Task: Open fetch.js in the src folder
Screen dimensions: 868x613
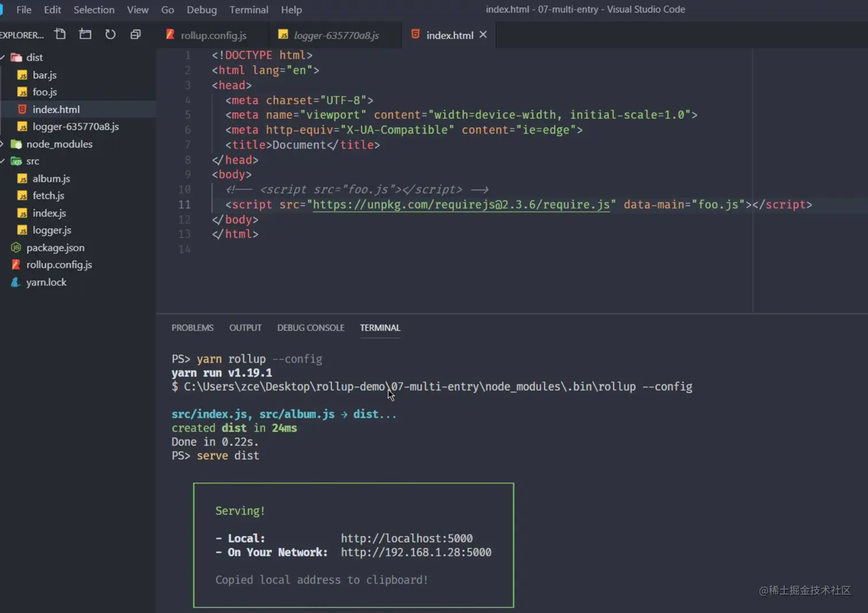Action: coord(48,196)
